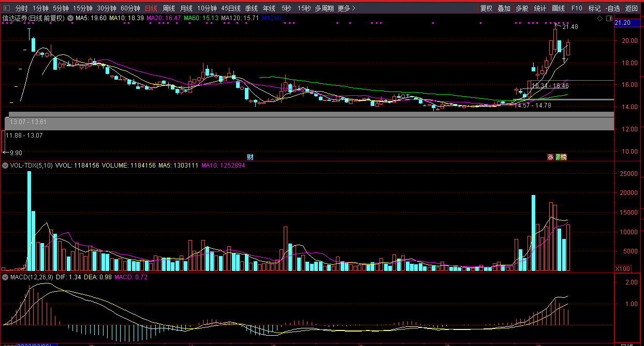Click the 影榜 marker at the chart bottom
This screenshot has width=644, height=346.
[x=561, y=157]
